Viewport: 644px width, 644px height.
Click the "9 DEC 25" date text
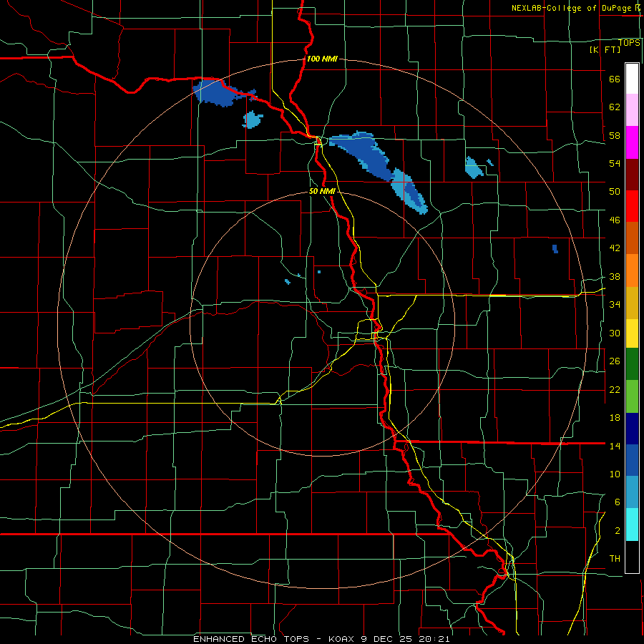point(388,639)
